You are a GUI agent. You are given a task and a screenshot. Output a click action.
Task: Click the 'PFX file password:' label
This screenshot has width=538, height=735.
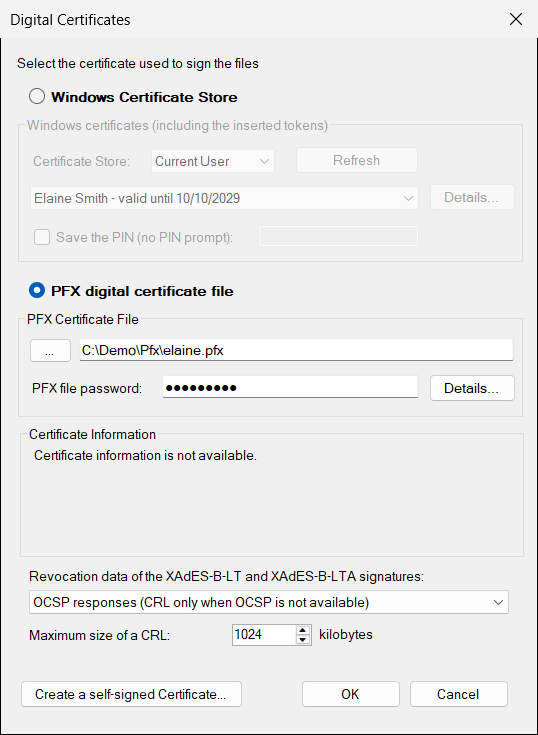87,388
